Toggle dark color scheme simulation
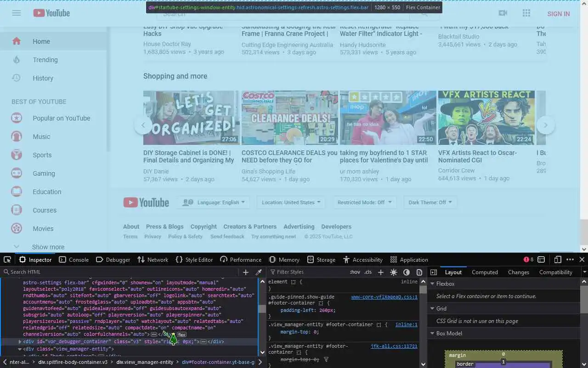The image size is (588, 368). click(407, 272)
